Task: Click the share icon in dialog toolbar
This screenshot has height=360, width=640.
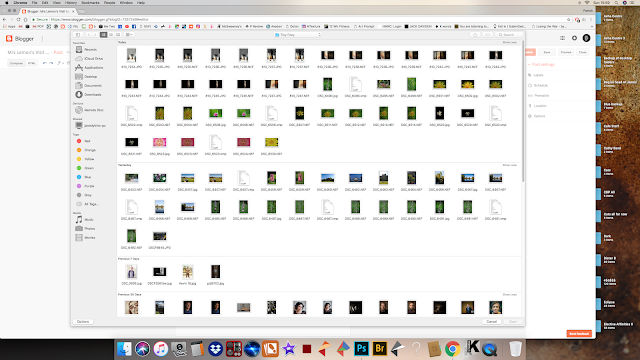Action: 475,35
